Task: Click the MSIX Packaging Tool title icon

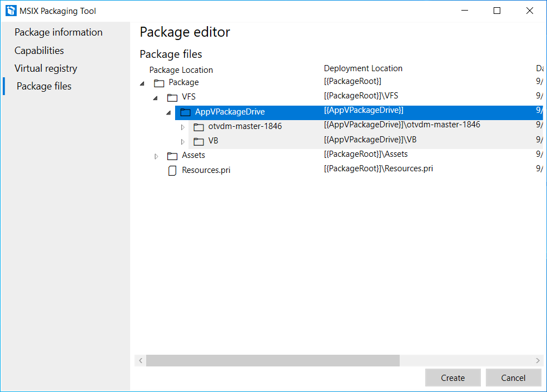Action: tap(11, 11)
